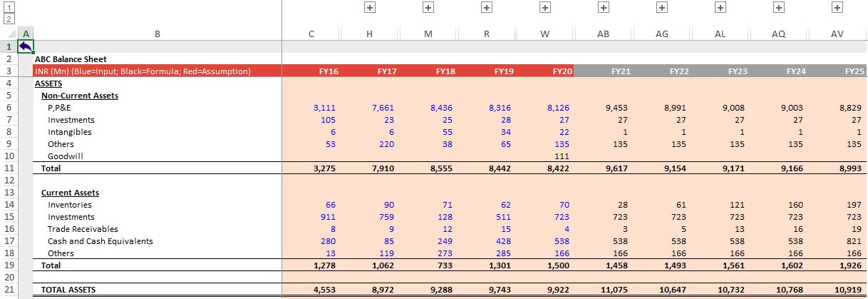Click the INR (Mn) legend cell

click(143, 71)
